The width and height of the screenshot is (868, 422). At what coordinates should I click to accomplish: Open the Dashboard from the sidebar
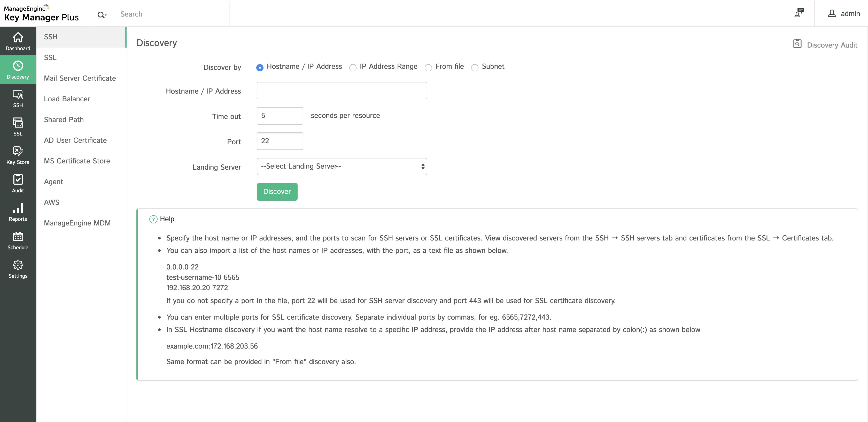(18, 41)
